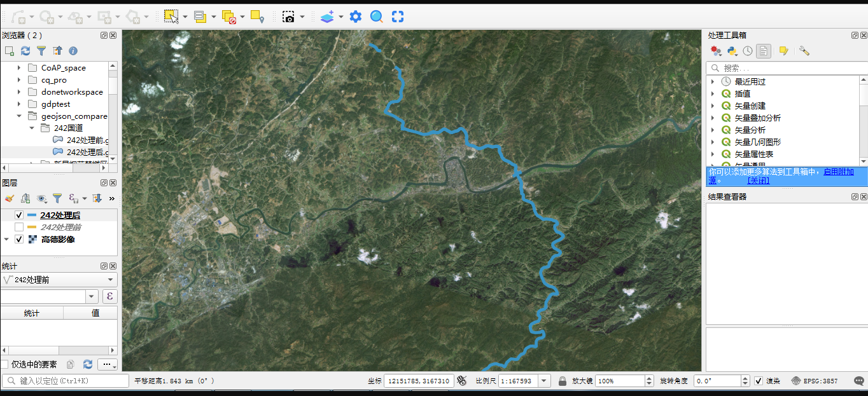Click filter legend by expression icon
The height and width of the screenshot is (396, 868).
pyautogui.click(x=73, y=198)
